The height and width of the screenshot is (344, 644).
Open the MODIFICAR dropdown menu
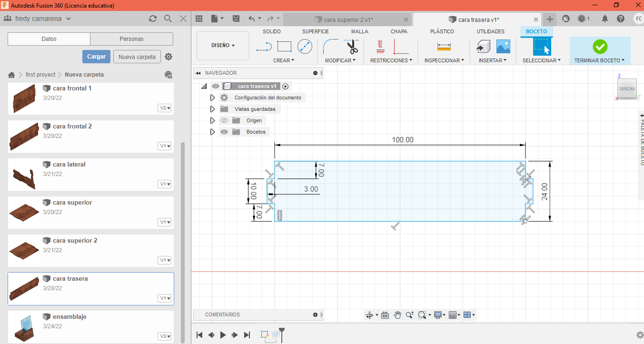pyautogui.click(x=340, y=60)
